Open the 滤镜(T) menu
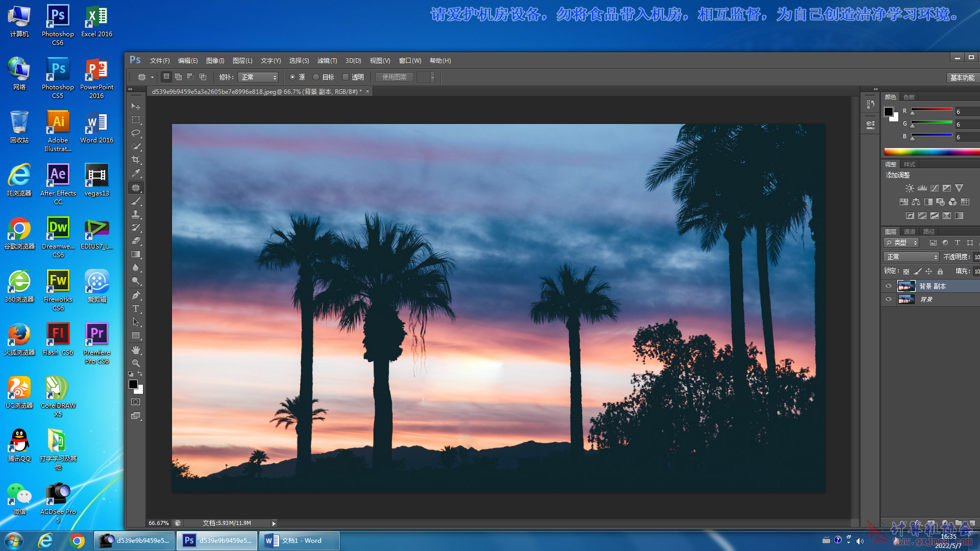 coord(327,61)
